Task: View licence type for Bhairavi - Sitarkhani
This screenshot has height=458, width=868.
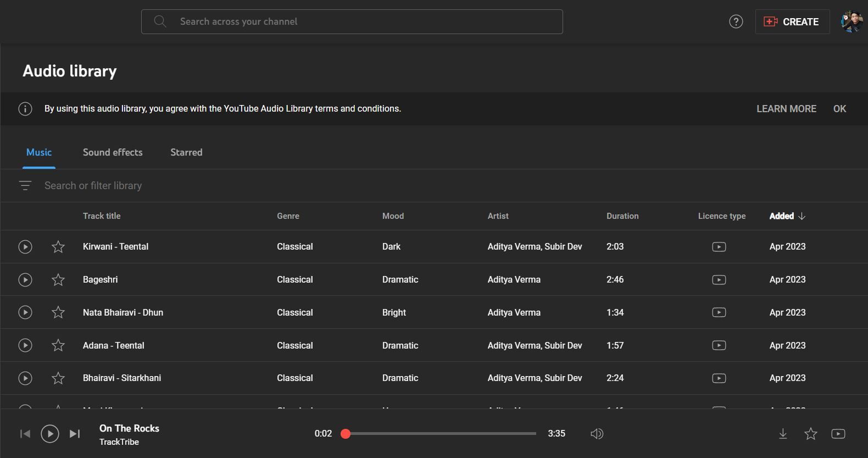Action: 719,378
